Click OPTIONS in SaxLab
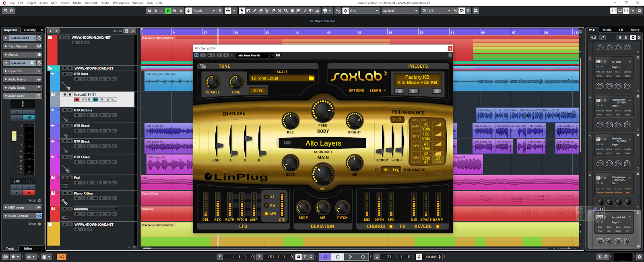Image resolution: width=644 pixels, height=262 pixels. 356,91
